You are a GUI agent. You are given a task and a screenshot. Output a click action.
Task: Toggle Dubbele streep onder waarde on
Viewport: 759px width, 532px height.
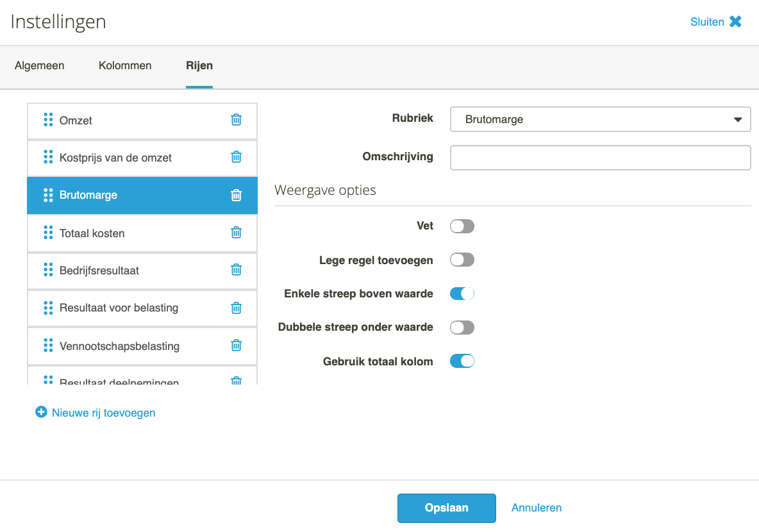(462, 328)
